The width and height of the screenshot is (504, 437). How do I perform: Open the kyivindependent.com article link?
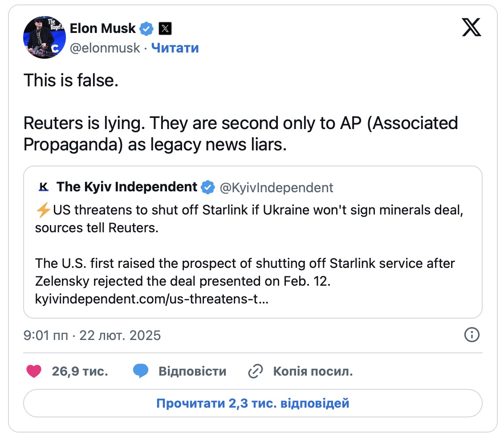point(152,299)
